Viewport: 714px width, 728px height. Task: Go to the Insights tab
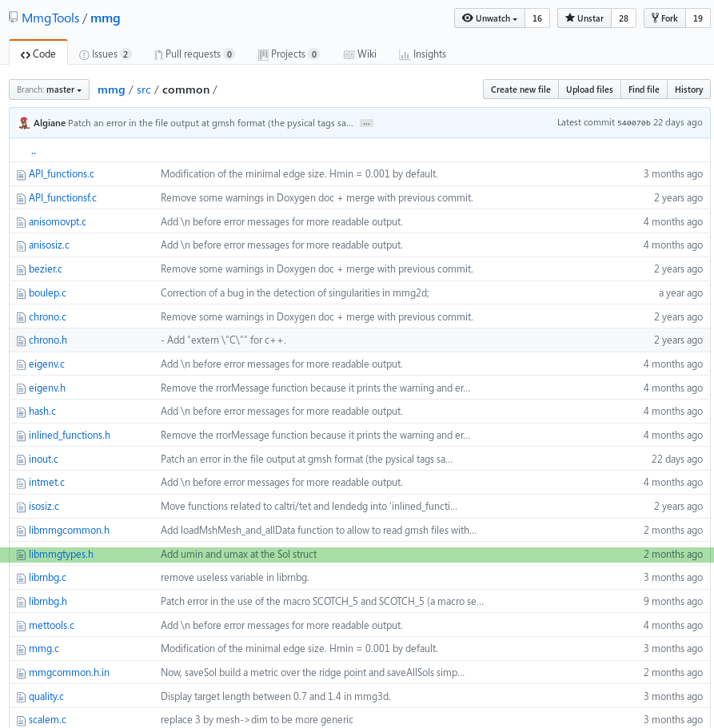pyautogui.click(x=423, y=54)
